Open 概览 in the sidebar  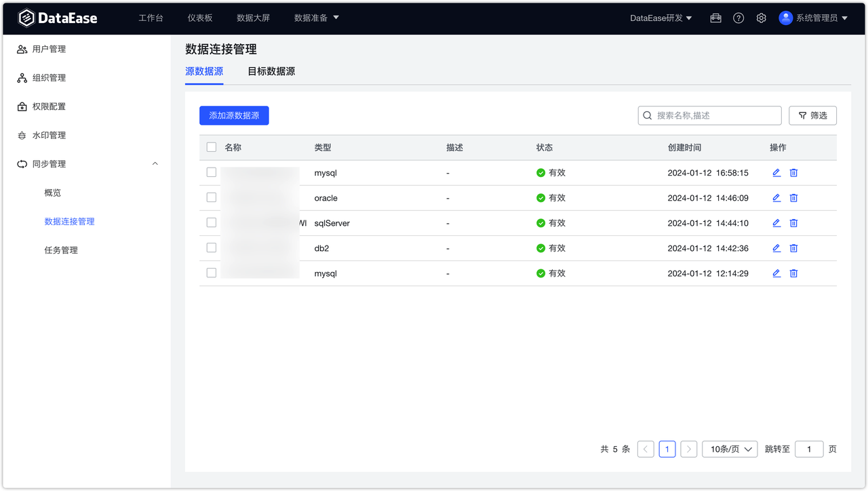(53, 193)
